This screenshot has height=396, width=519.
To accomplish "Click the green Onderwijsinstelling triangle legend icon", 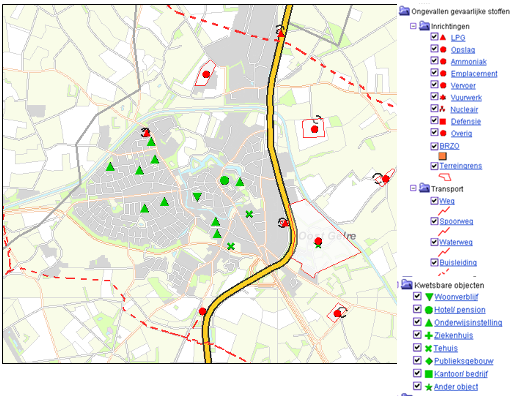I will coord(429,322).
